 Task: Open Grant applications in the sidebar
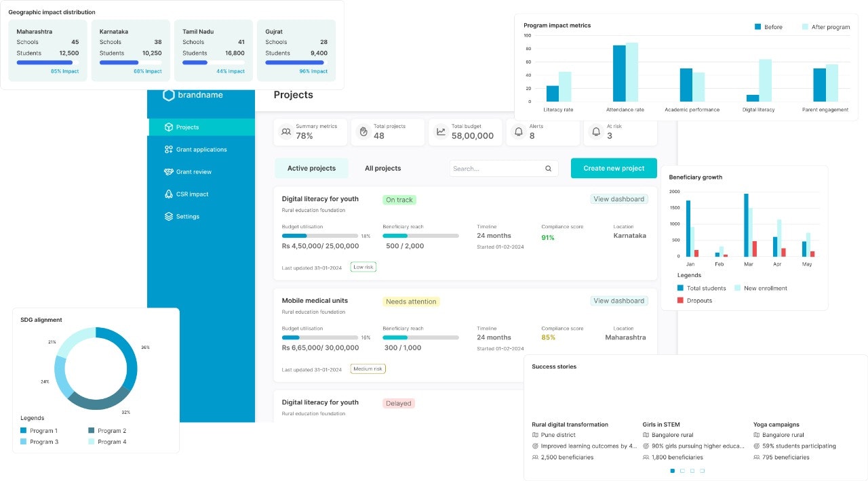pos(201,150)
